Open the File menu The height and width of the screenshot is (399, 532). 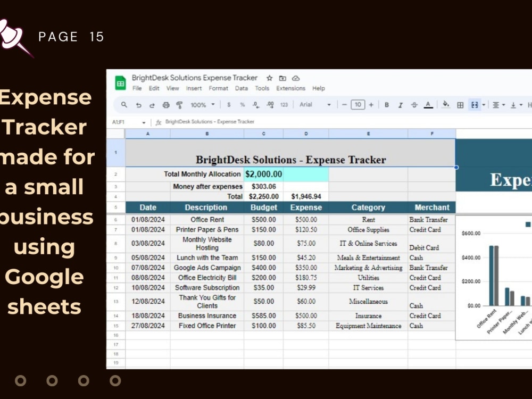[137, 88]
